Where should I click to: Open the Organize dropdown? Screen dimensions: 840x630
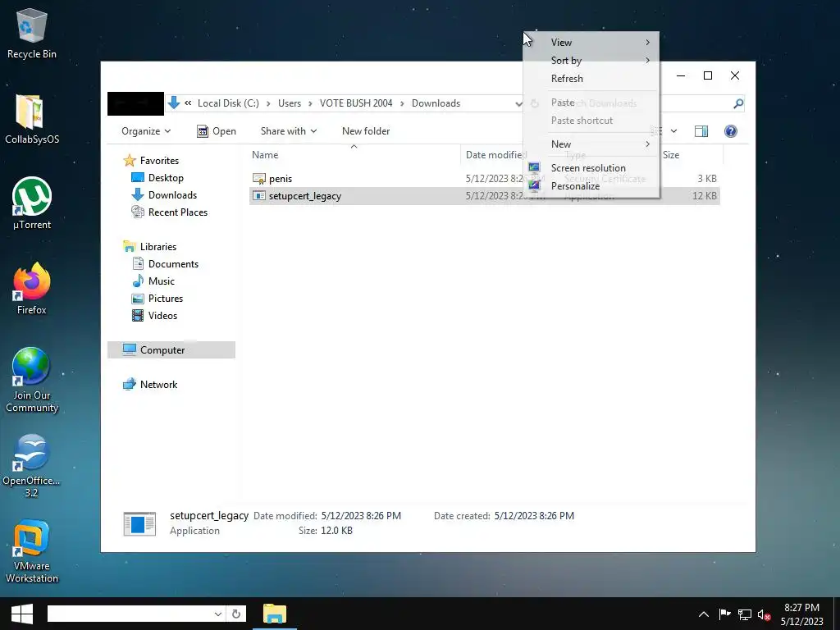coord(146,131)
